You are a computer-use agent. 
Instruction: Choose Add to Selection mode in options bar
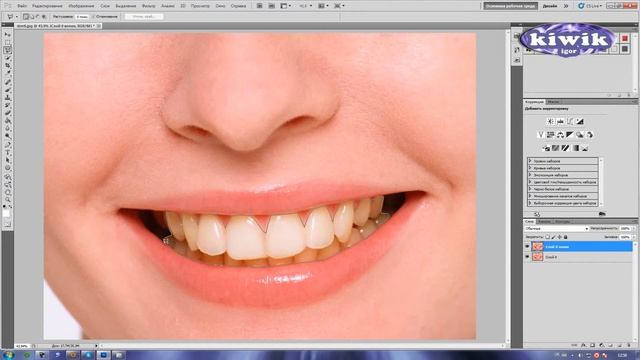[x=32, y=17]
